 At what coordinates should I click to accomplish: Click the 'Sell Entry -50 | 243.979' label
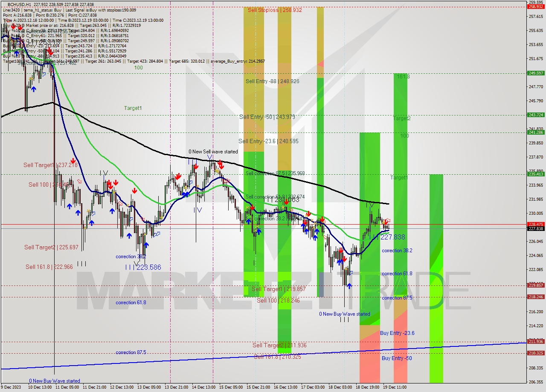pyautogui.click(x=267, y=117)
